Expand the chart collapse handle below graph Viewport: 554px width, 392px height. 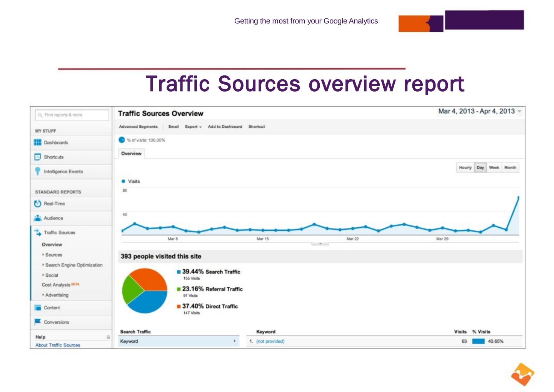tap(320, 244)
